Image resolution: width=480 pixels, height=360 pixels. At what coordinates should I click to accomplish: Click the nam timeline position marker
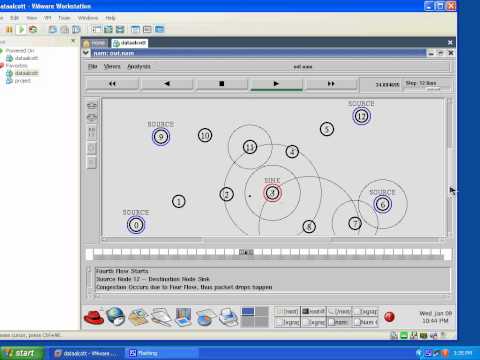246,252
